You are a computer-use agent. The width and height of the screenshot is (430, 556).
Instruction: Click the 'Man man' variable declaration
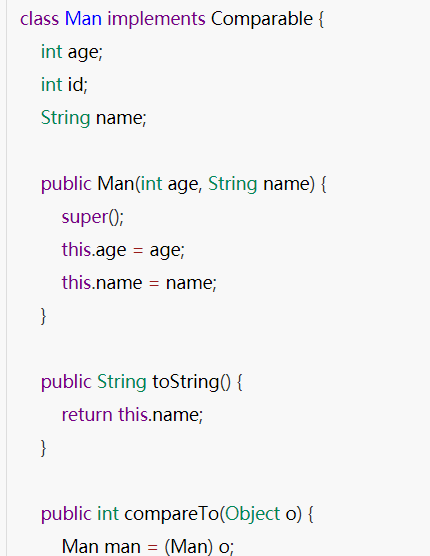click(101, 546)
